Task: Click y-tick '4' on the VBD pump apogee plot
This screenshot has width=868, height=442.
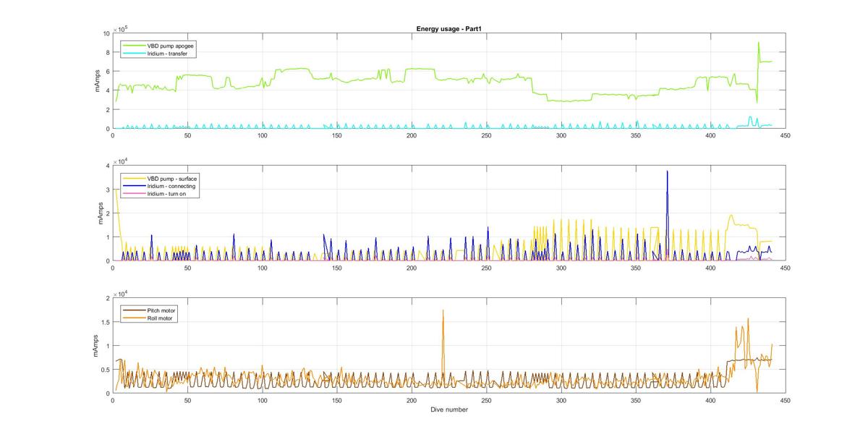Action: point(107,90)
